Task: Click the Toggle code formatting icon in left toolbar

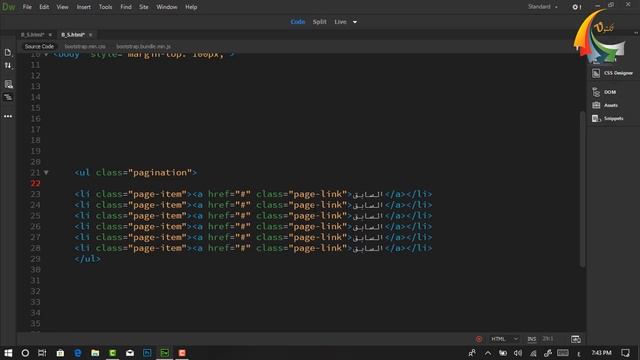Action: click(8, 97)
